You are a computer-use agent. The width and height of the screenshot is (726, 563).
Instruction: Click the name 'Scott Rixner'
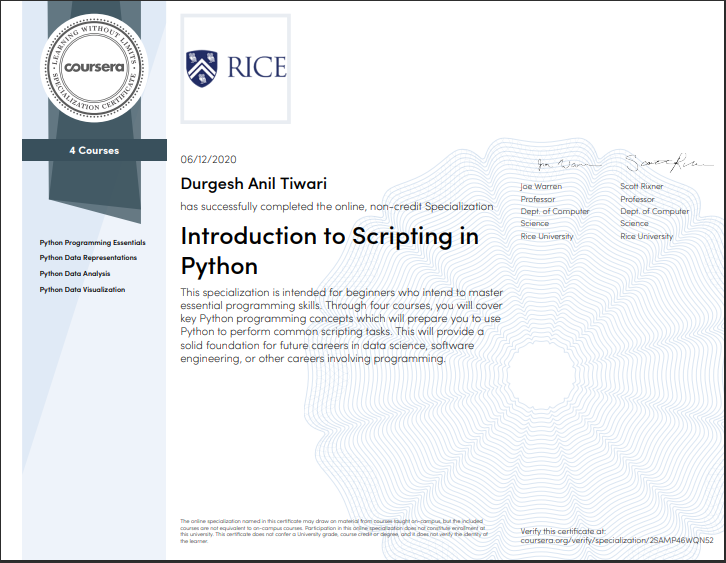point(642,186)
